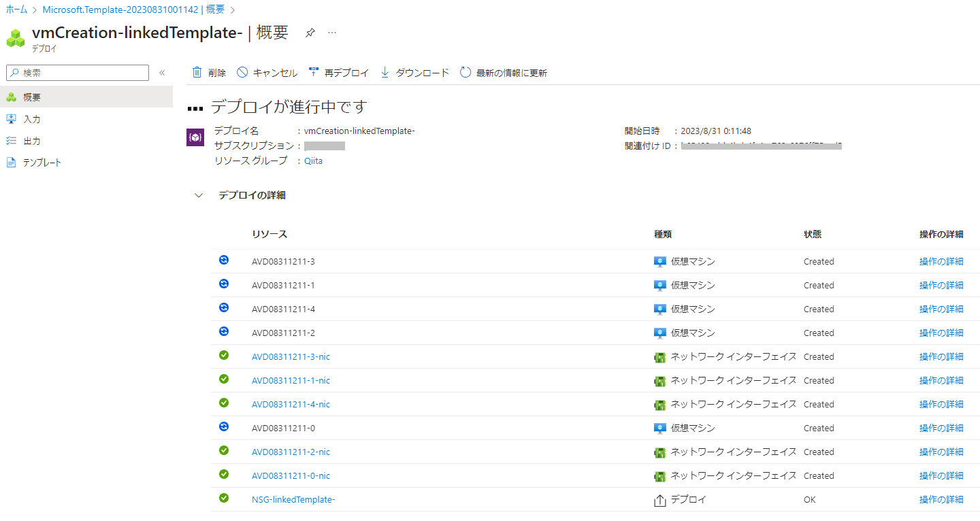
Task: Open 操作の詳細 for NSG-linkedTemplate-
Action: click(941, 499)
